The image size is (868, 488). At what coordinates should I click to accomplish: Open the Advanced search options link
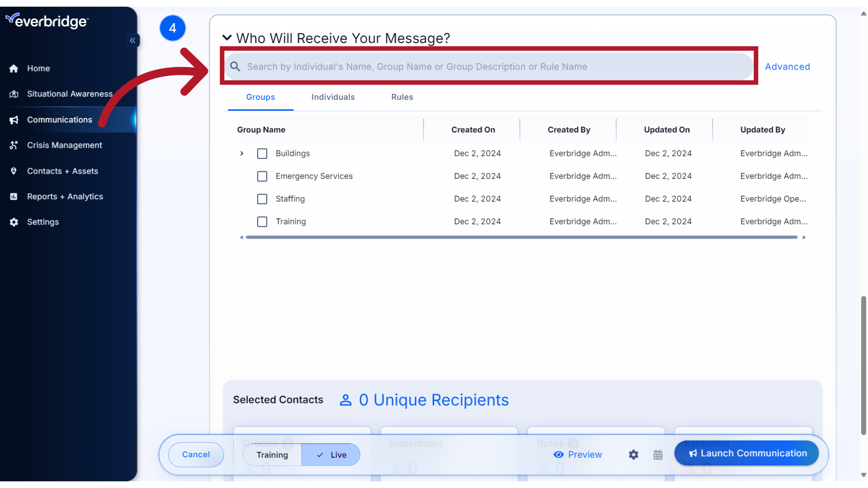click(x=788, y=66)
